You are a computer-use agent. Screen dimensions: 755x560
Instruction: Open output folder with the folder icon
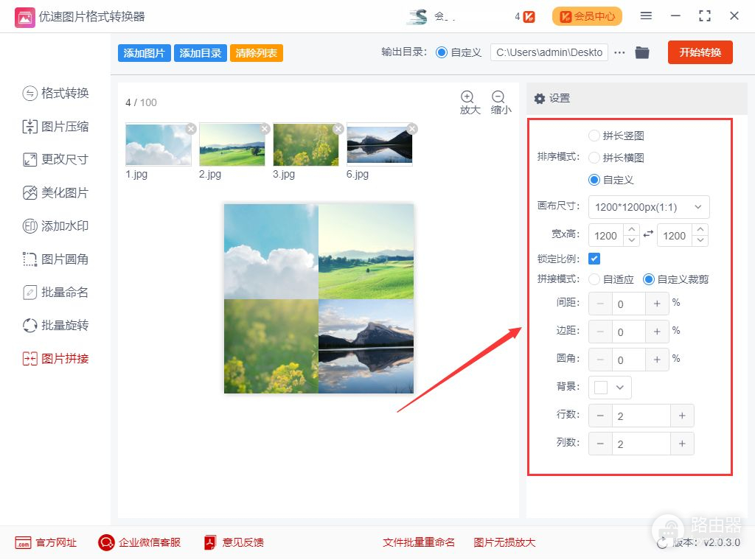click(642, 52)
